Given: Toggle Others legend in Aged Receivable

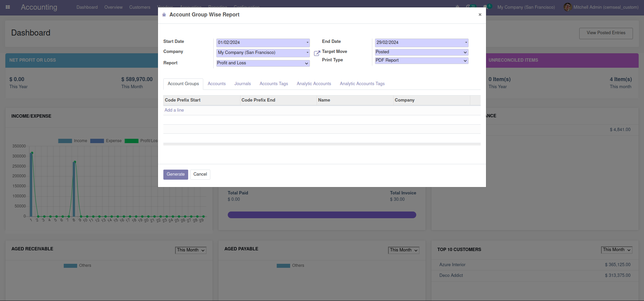Looking at the screenshot, I should [x=77, y=265].
